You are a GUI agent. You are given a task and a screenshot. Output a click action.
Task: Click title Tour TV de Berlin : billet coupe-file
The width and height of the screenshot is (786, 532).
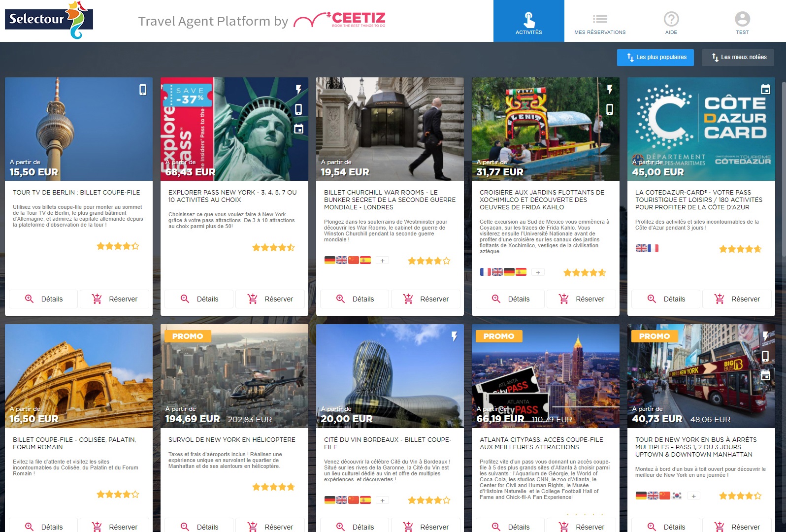coord(76,193)
